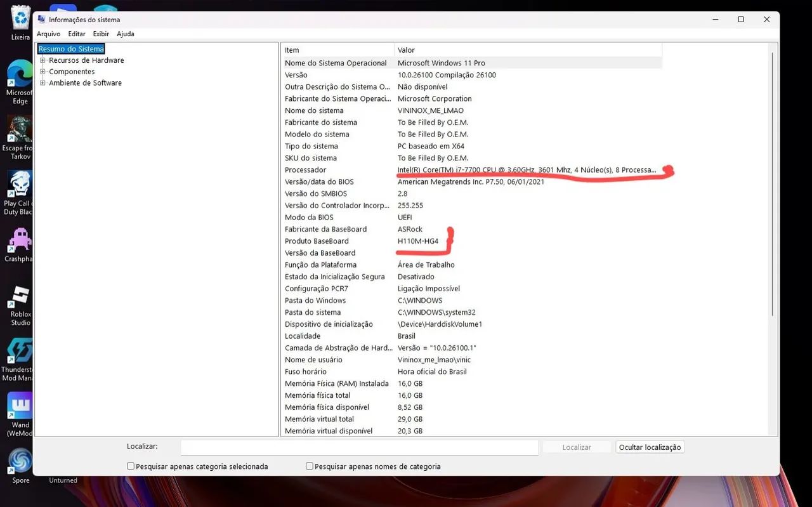
Task: Click the Item column header
Action: (338, 50)
